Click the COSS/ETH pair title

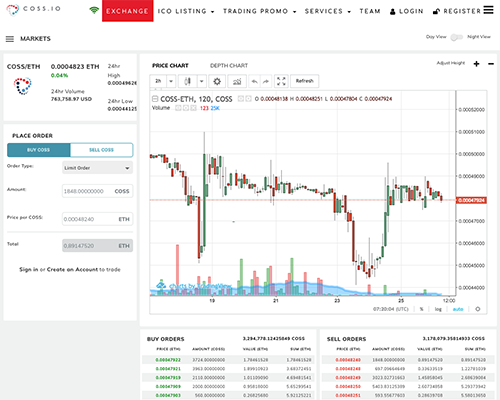pos(24,67)
